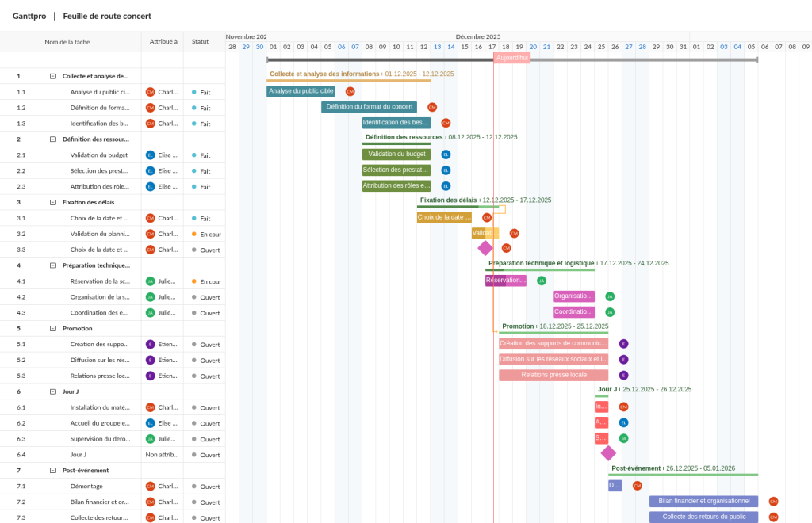Image resolution: width=812 pixels, height=523 pixels.
Task: Collapse the 'Collecte et analyse' task group
Action: 53,76
